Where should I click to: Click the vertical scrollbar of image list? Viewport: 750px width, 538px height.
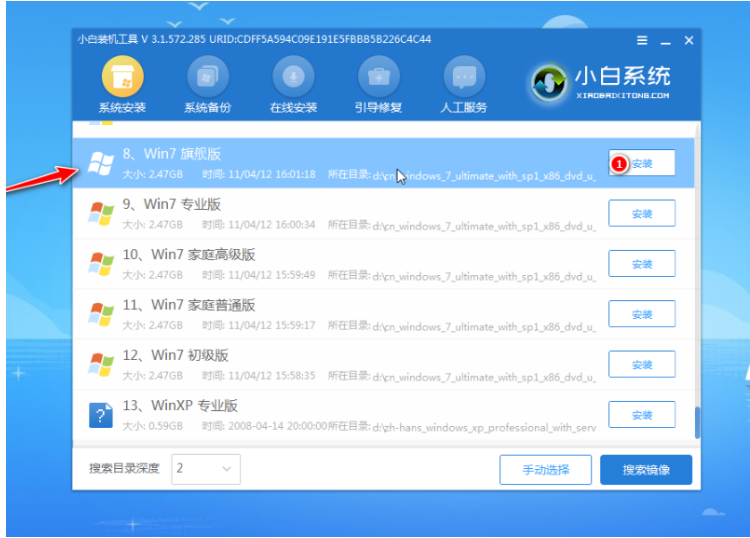point(696,420)
